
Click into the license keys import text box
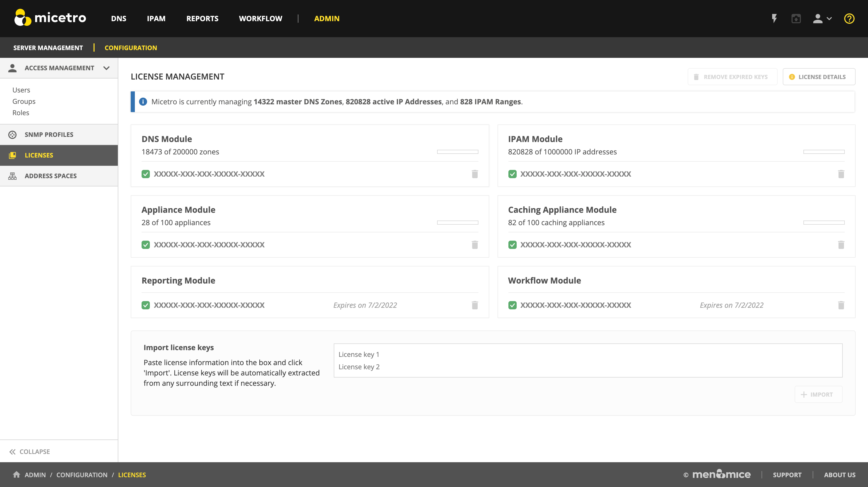[588, 360]
